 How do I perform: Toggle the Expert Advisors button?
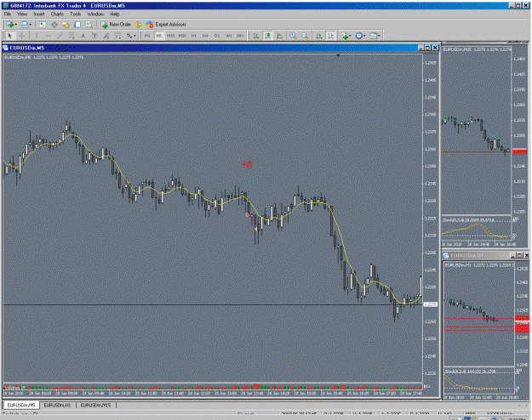pyautogui.click(x=166, y=25)
